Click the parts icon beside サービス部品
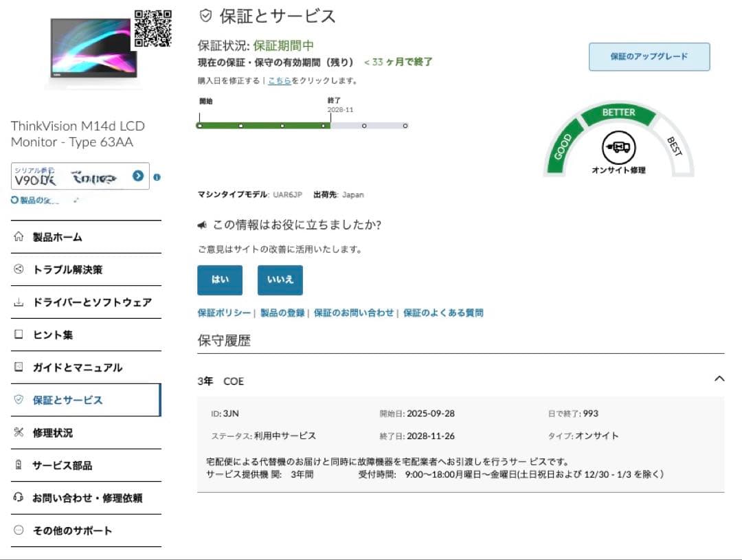The width and height of the screenshot is (742, 560). pyautogui.click(x=19, y=465)
